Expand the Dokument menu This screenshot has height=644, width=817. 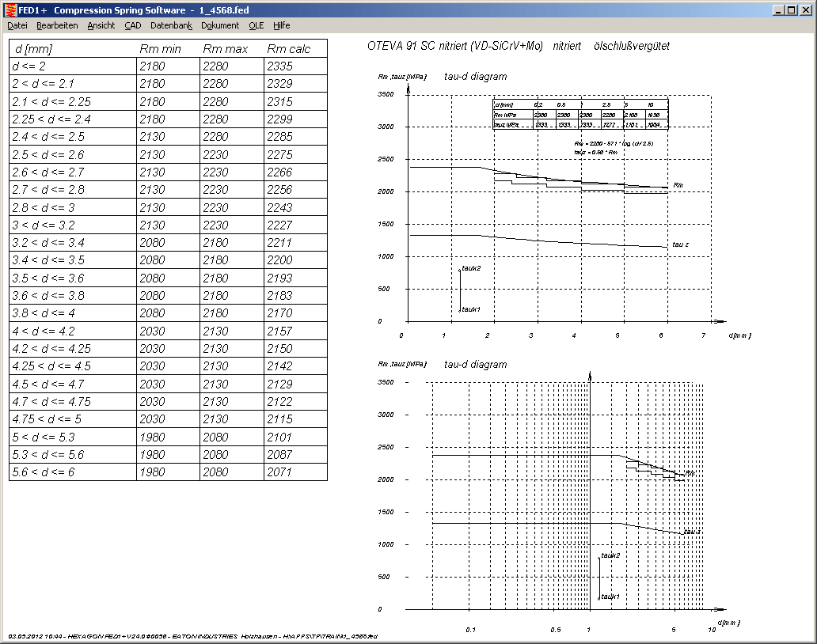click(x=219, y=25)
